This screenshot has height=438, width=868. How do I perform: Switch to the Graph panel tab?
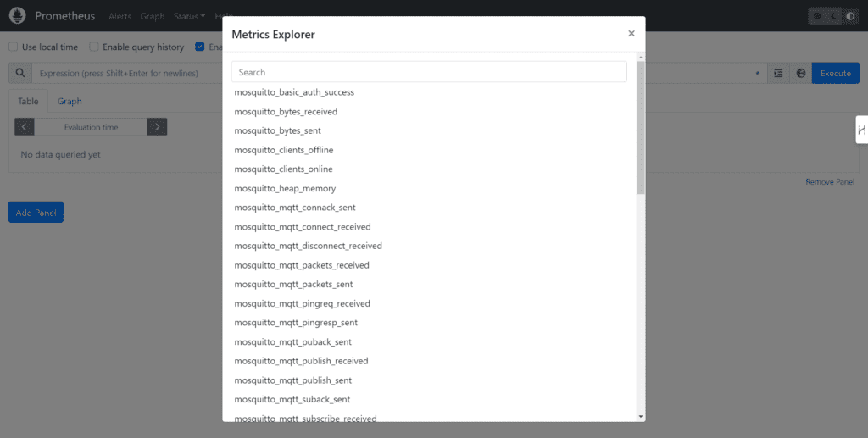[70, 101]
